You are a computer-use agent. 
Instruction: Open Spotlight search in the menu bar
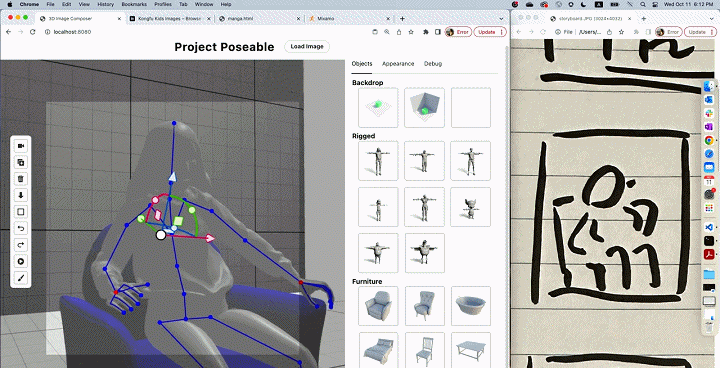[642, 4]
